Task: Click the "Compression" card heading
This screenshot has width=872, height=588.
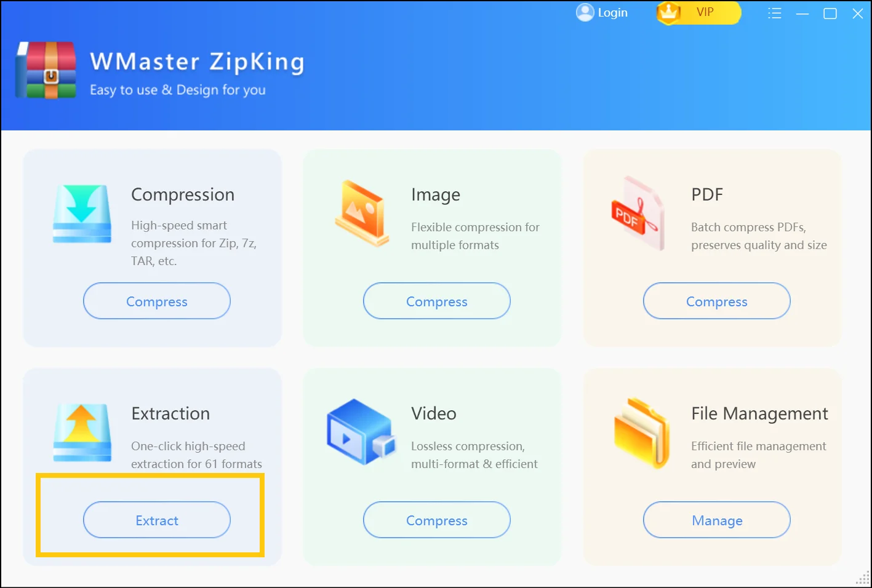Action: [x=183, y=194]
